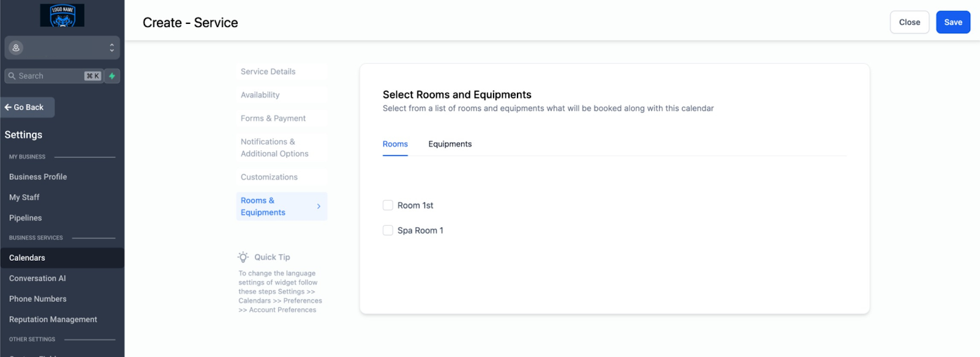The width and height of the screenshot is (980, 357).
Task: Click the ⌘K shortcut badge
Action: pyautogui.click(x=92, y=76)
